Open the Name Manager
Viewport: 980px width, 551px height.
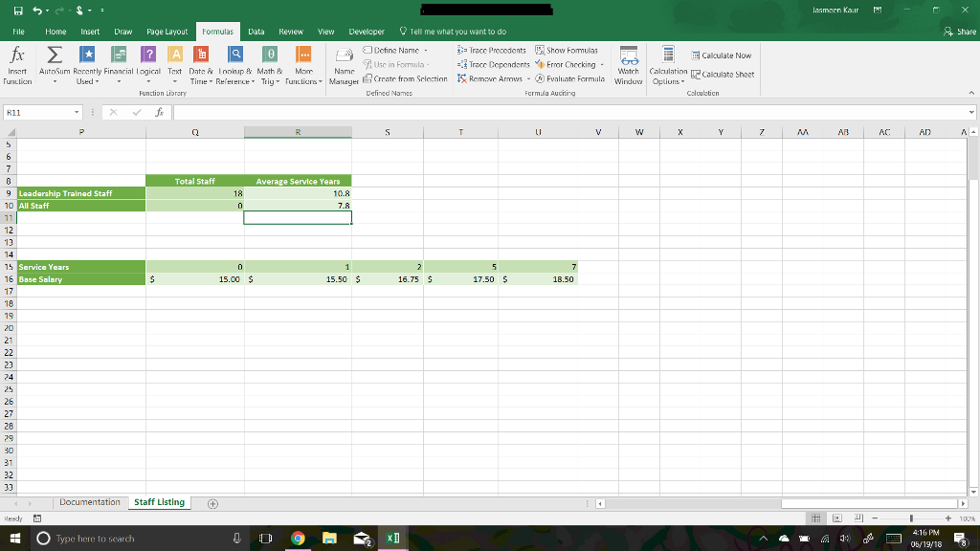point(344,66)
